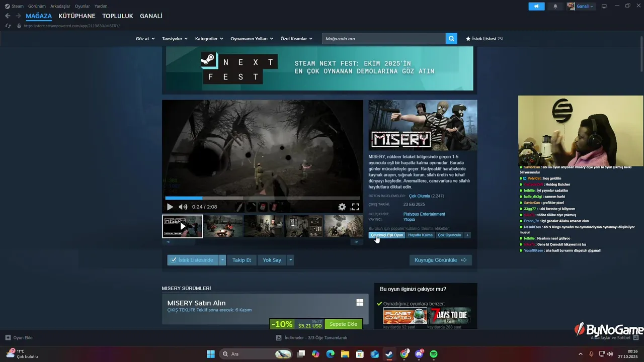The width and height of the screenshot is (644, 362).
Task: Select the Çok Oyunculu tag
Action: [449, 235]
